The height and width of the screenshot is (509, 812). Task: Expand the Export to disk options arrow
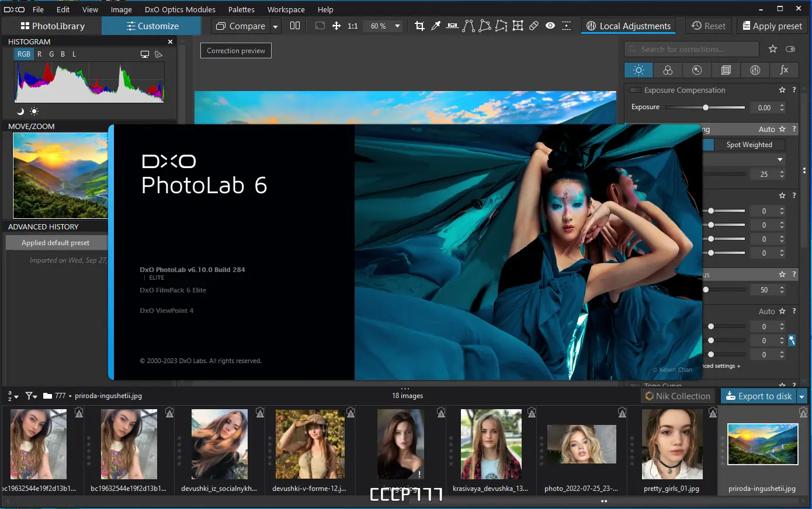click(x=803, y=396)
